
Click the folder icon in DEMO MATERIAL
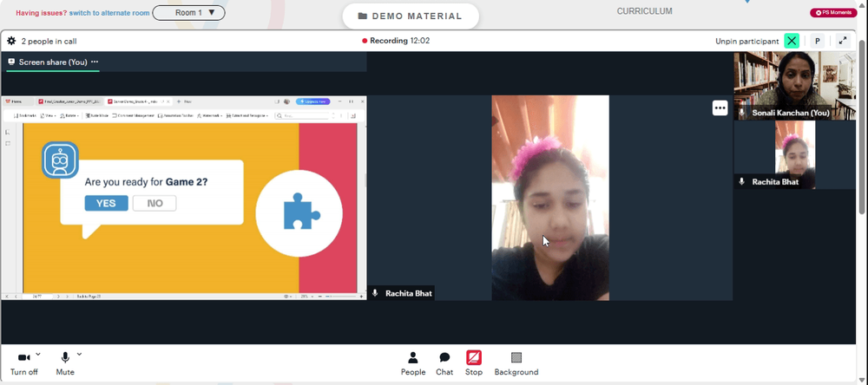pos(363,16)
